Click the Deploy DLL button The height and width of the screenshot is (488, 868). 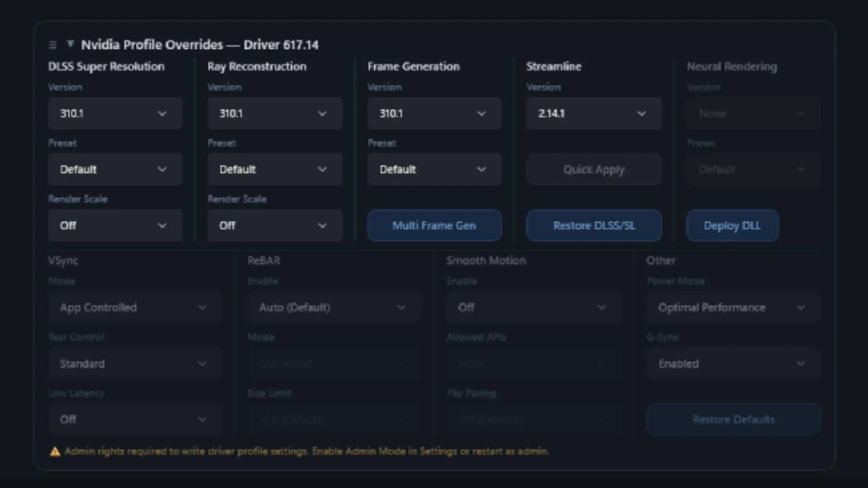(x=732, y=225)
